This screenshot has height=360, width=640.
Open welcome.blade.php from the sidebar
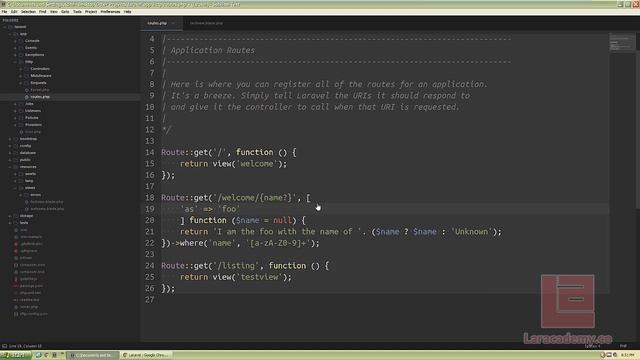(47, 209)
